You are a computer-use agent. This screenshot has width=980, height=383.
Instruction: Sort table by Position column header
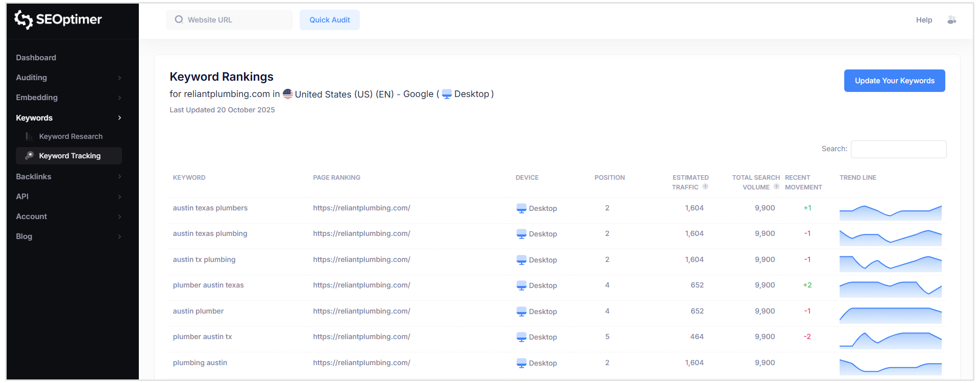609,178
